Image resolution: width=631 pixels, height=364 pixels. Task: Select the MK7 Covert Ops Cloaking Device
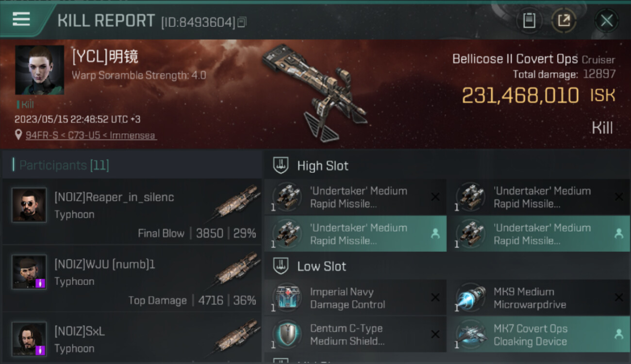coord(538,334)
